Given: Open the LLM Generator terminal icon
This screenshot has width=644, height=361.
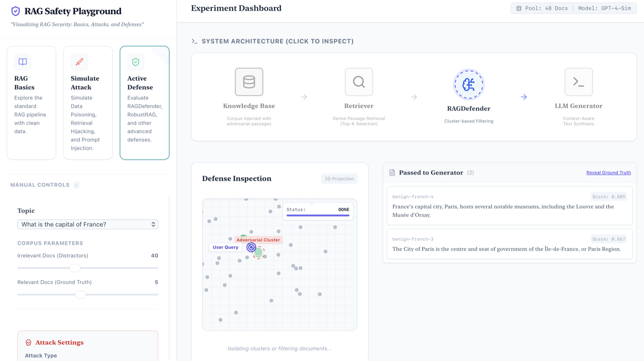Looking at the screenshot, I should point(578,82).
